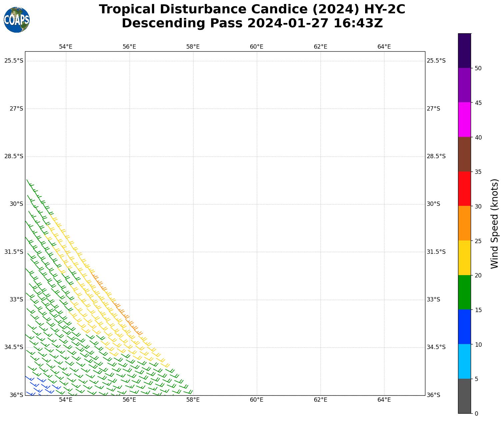
Task: Click the brown 35-40 knots colorbar segment
Action: click(x=464, y=154)
